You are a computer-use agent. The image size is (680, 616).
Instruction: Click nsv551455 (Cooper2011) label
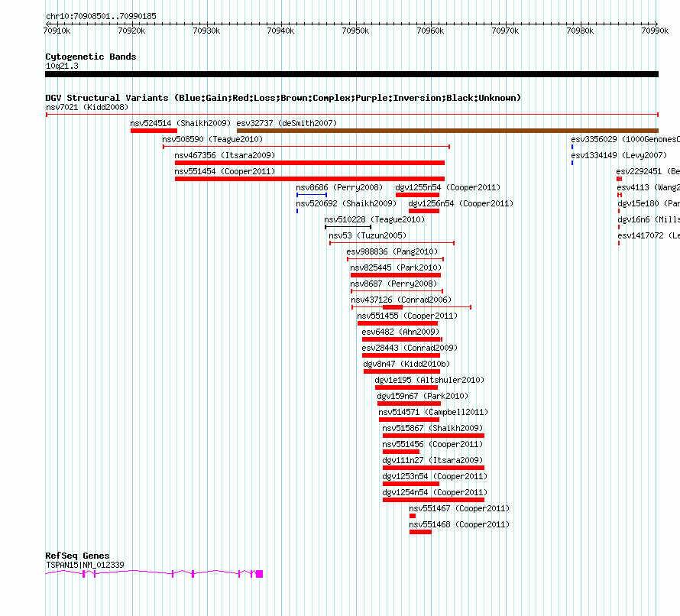pyautogui.click(x=407, y=316)
